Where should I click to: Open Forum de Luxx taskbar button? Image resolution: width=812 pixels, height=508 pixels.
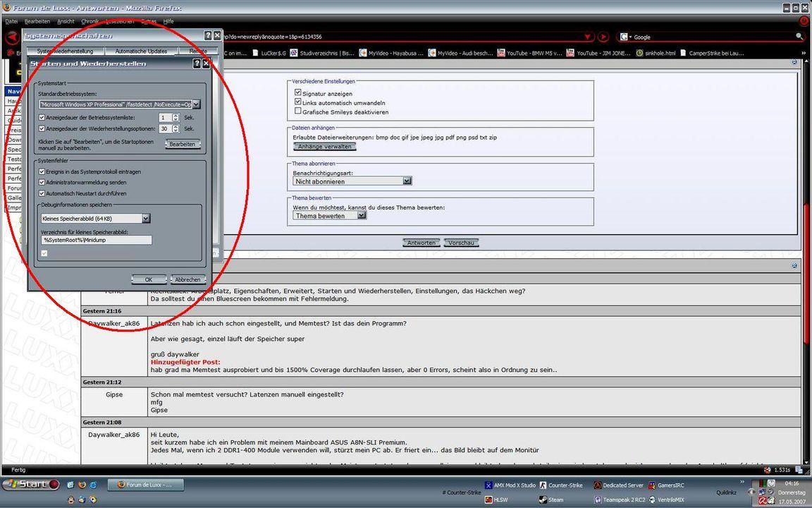(144, 485)
